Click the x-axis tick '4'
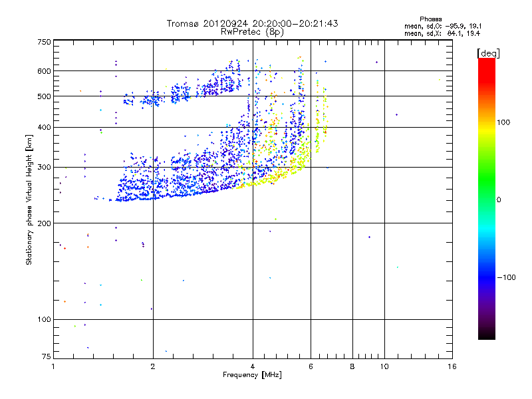 click(x=253, y=366)
